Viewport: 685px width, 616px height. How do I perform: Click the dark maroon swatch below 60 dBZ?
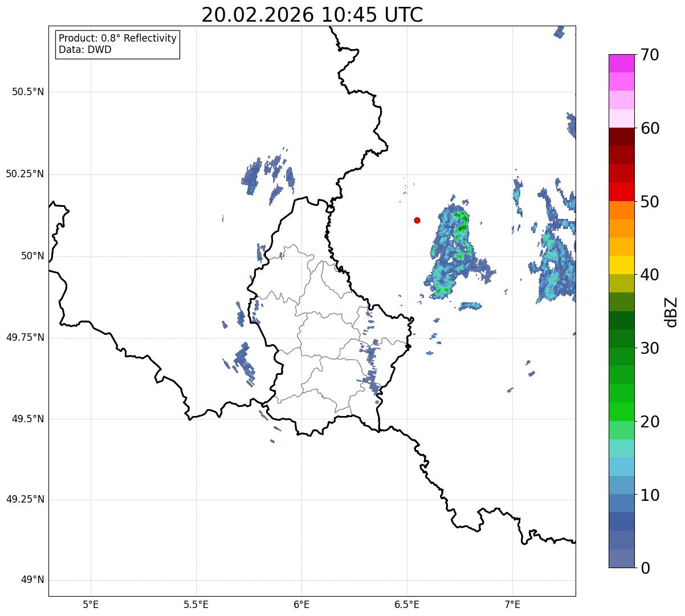click(622, 137)
